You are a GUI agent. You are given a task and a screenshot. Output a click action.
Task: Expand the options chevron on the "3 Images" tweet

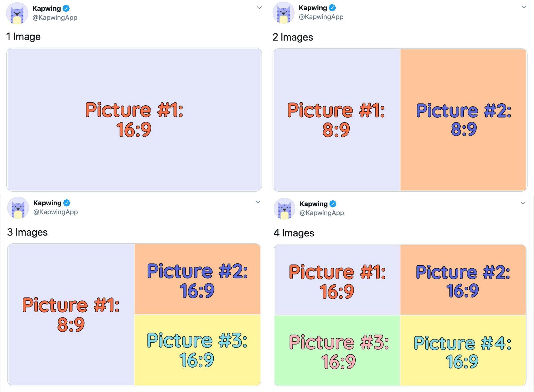coord(258,202)
